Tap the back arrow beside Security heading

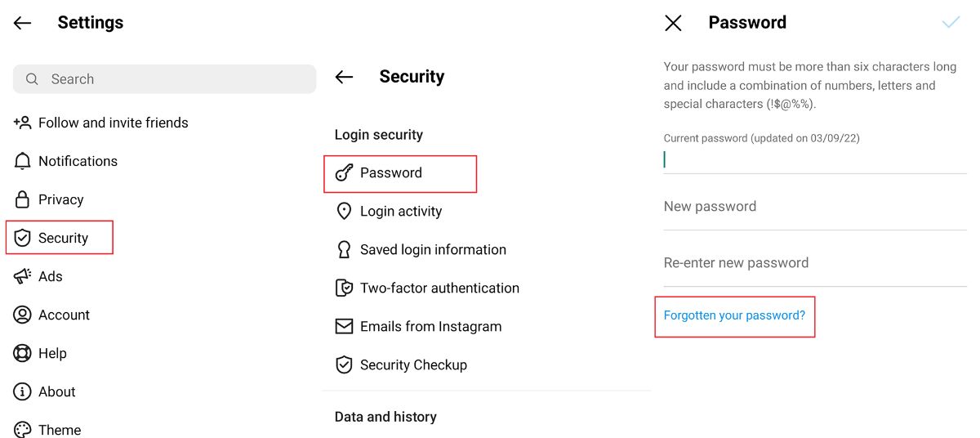pyautogui.click(x=345, y=77)
